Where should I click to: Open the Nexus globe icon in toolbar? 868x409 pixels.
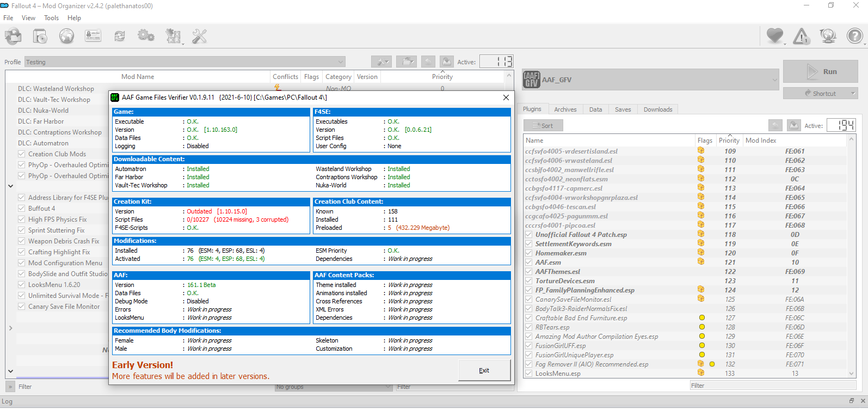(66, 36)
